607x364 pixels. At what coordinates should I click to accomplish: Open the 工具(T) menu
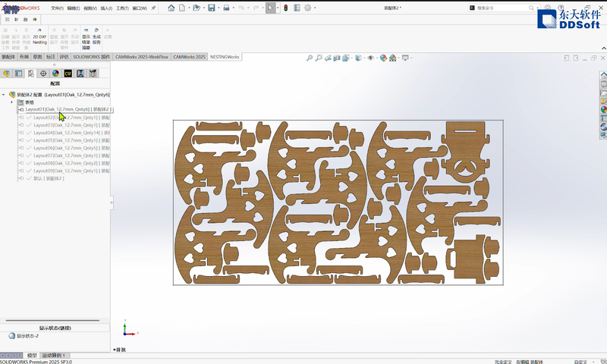click(122, 8)
